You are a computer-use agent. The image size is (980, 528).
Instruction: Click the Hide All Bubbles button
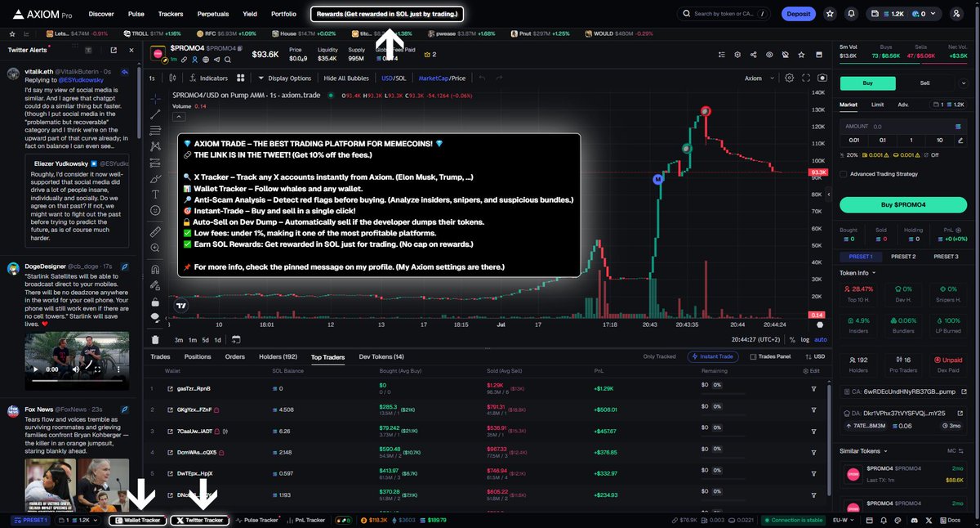click(x=347, y=78)
